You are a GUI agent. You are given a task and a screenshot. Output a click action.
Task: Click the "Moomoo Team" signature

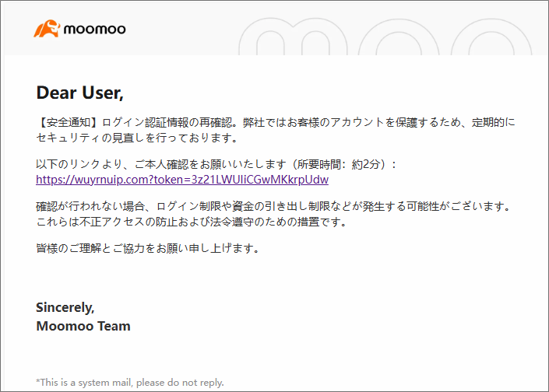[x=83, y=326]
